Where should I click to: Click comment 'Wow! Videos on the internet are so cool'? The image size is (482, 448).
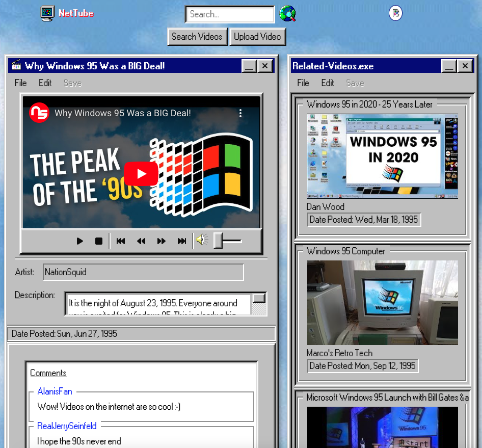tap(109, 407)
